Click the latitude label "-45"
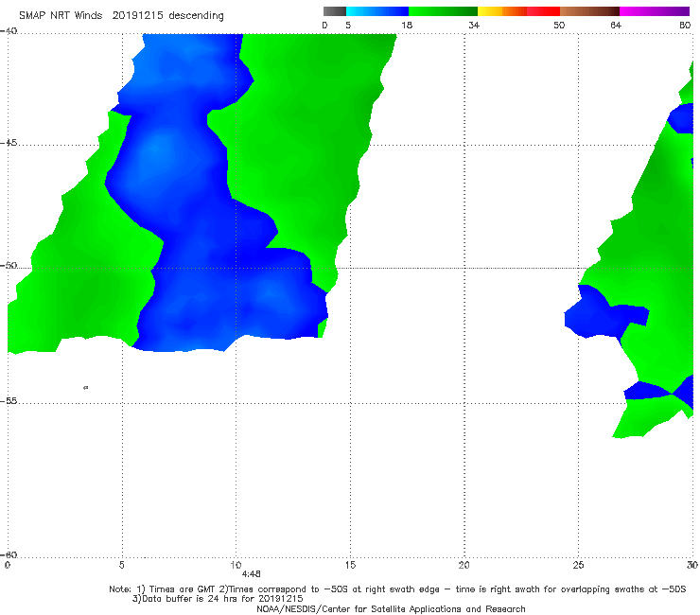The width and height of the screenshot is (700, 615). (9, 143)
